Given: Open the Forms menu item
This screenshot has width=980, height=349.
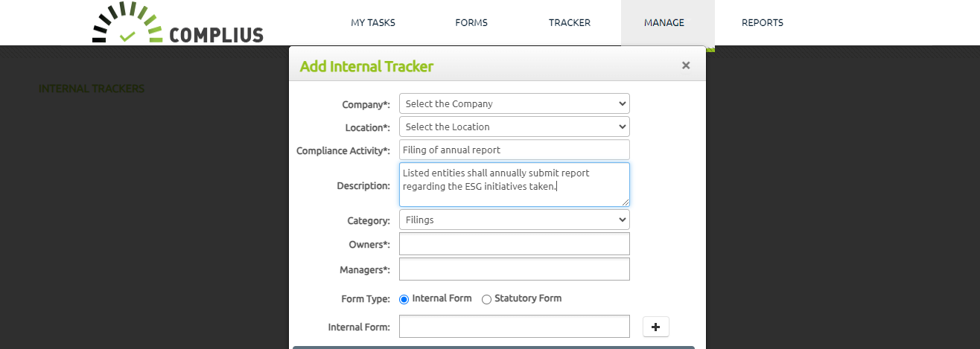Looking at the screenshot, I should [471, 22].
